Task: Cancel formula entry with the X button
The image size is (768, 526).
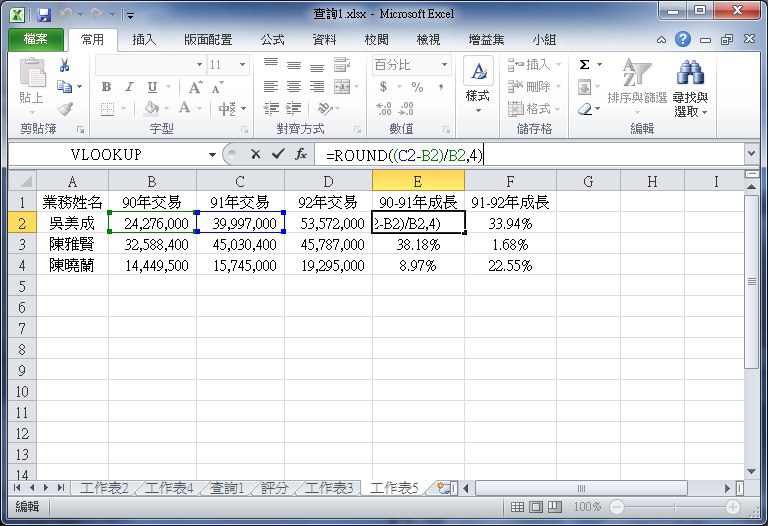Action: [x=256, y=155]
